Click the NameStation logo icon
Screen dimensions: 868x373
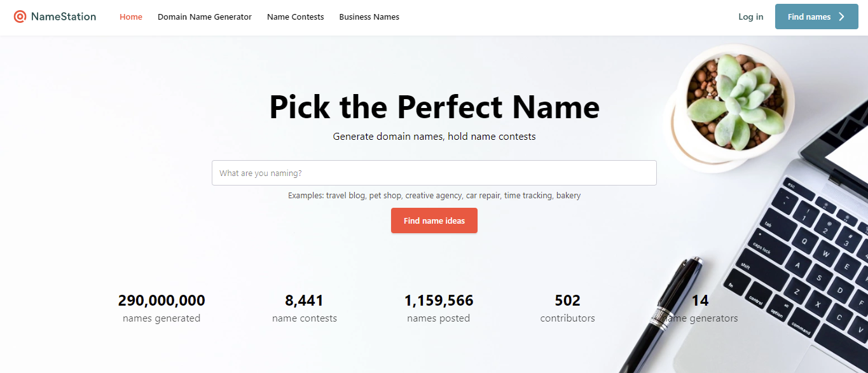(20, 17)
